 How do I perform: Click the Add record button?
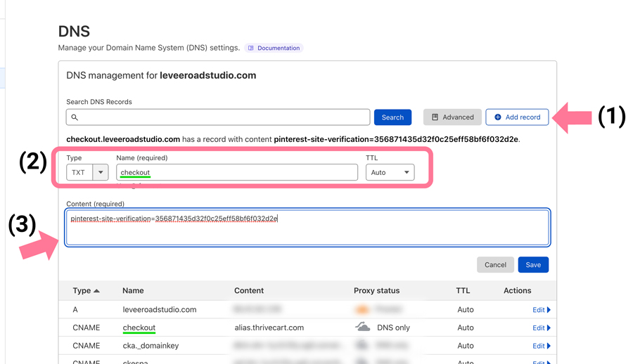(517, 117)
